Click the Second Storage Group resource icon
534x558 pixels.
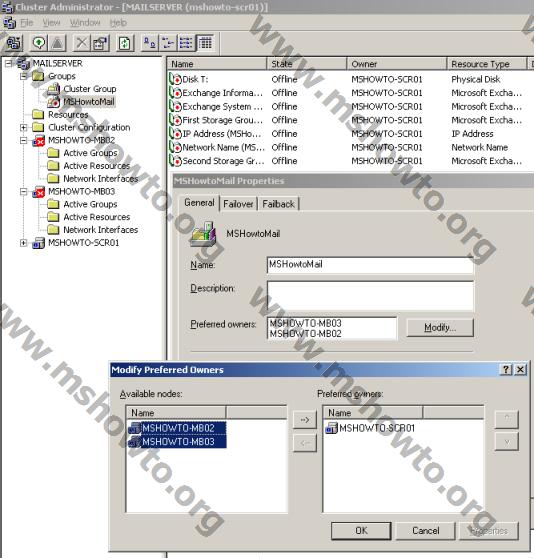pyautogui.click(x=175, y=161)
